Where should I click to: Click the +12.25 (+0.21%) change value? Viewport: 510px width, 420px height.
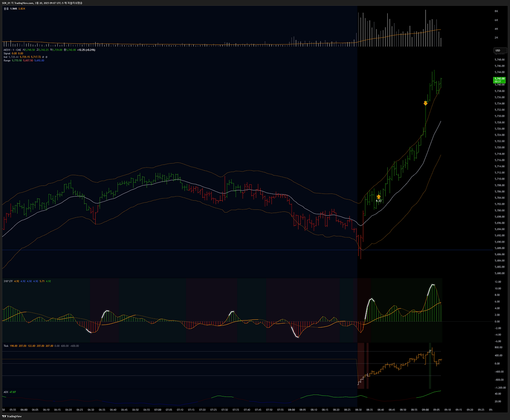pos(86,50)
